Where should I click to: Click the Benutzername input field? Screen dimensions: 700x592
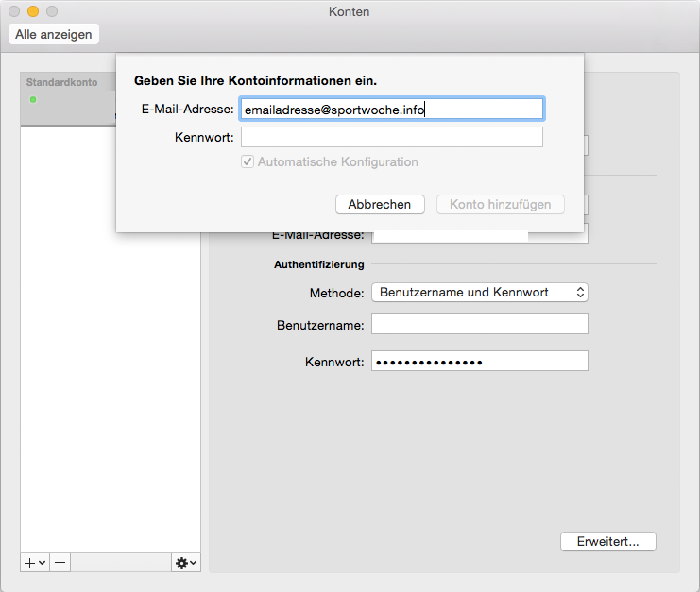[x=480, y=325]
